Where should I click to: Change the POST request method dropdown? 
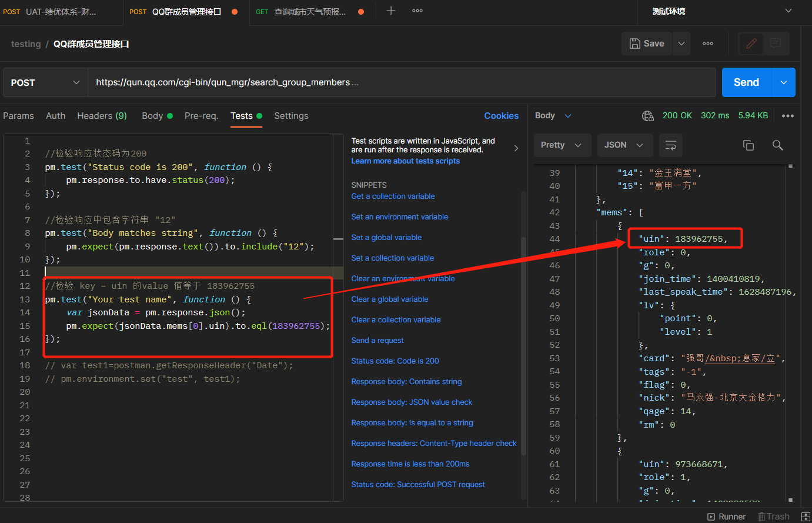click(45, 82)
